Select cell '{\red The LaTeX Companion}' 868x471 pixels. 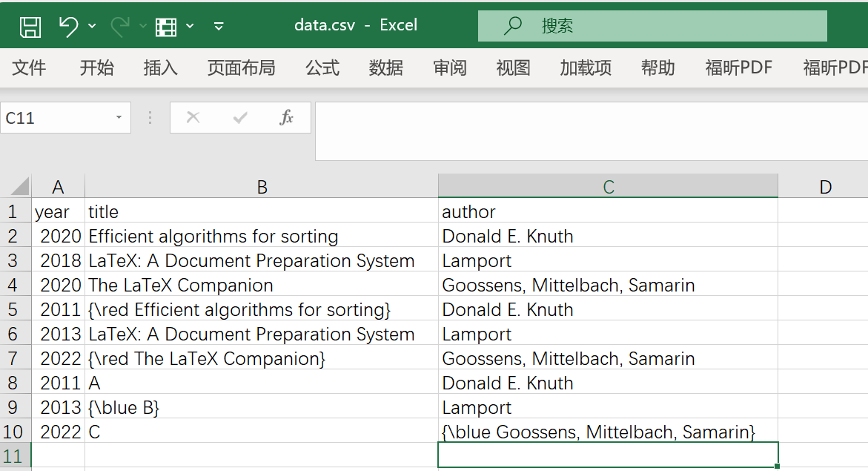(262, 358)
